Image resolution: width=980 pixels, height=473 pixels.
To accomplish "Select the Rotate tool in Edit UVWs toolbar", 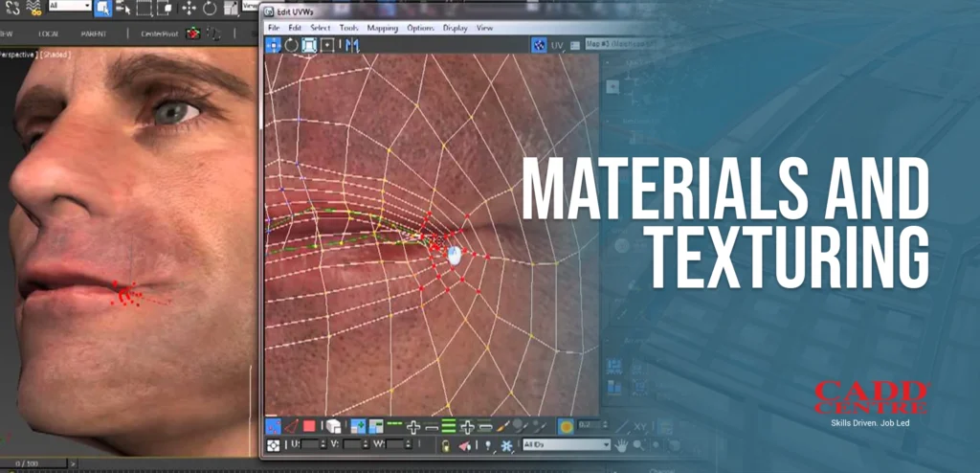I will click(291, 45).
